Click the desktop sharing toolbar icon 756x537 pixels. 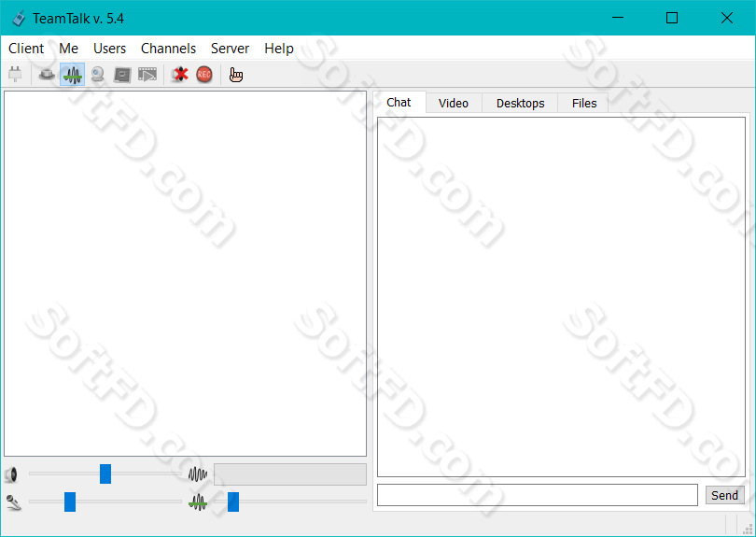click(122, 75)
